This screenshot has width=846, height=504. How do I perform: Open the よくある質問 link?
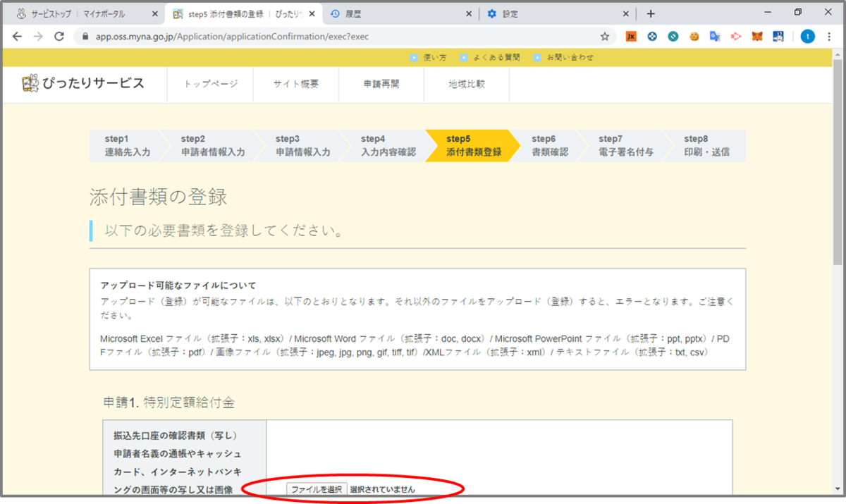498,57
